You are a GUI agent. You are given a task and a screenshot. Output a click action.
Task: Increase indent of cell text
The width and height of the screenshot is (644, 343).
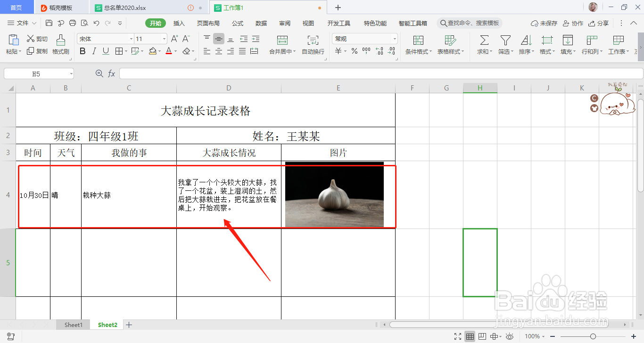pos(256,39)
